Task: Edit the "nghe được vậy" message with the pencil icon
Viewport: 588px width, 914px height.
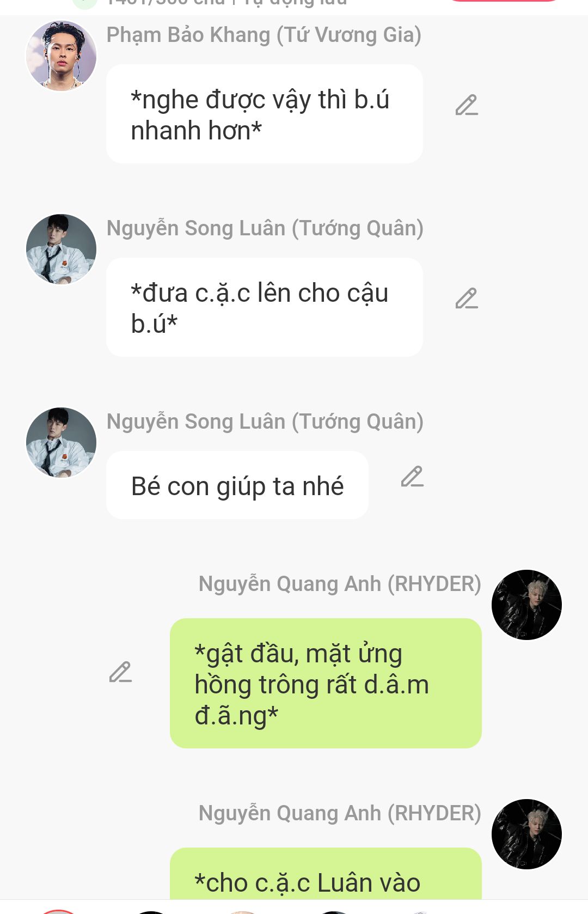Action: click(467, 105)
